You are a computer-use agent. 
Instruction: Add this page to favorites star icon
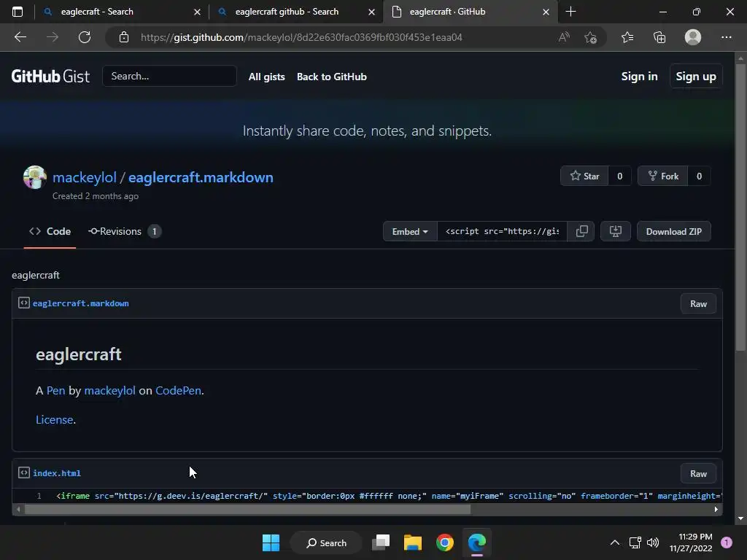[591, 37]
